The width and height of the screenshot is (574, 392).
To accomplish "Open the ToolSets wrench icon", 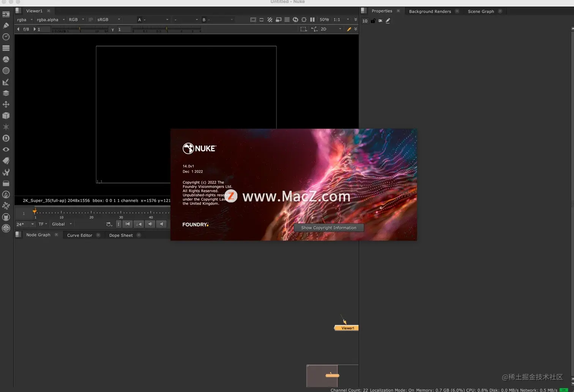I will [x=6, y=172].
